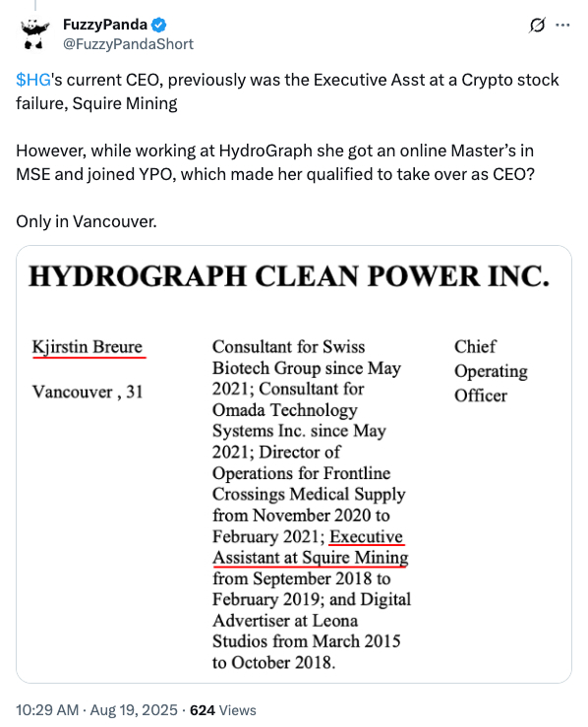The width and height of the screenshot is (588, 727).
Task: Visit the @FuzzyPandaShort handle
Action: (128, 44)
